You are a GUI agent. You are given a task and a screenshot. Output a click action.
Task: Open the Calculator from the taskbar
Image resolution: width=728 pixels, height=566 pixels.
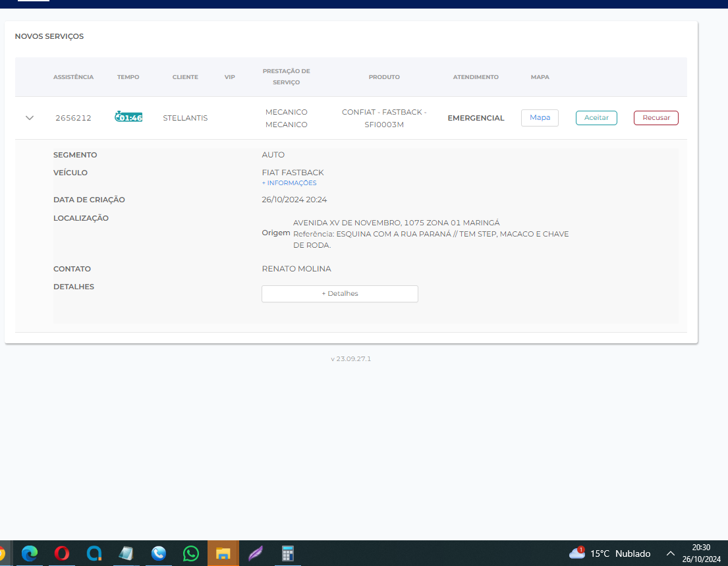[x=287, y=553]
